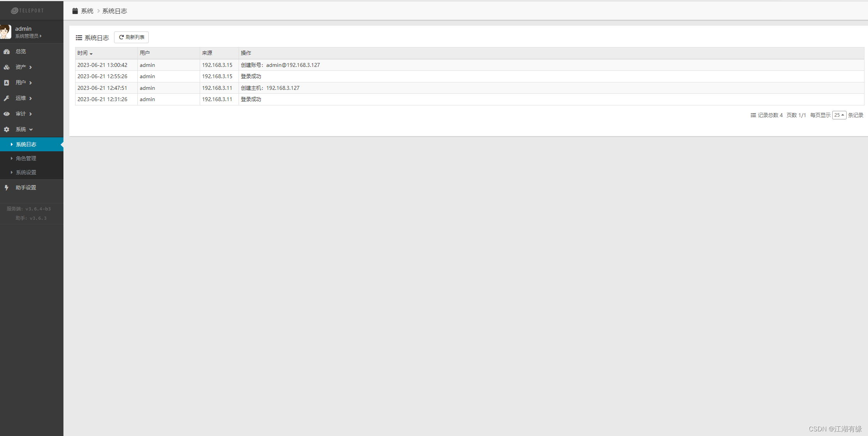This screenshot has width=868, height=436.
Task: Expand the 运维 submenu chevron
Action: pos(31,98)
